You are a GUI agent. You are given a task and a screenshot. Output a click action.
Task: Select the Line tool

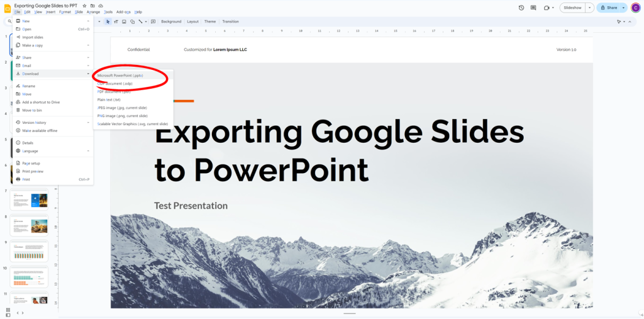click(x=140, y=21)
